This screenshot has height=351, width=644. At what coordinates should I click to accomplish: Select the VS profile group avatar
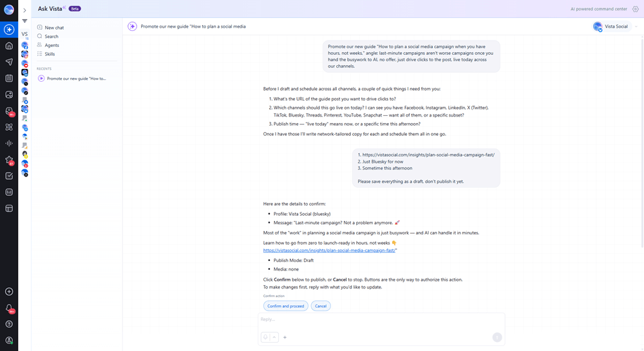pyautogui.click(x=24, y=35)
